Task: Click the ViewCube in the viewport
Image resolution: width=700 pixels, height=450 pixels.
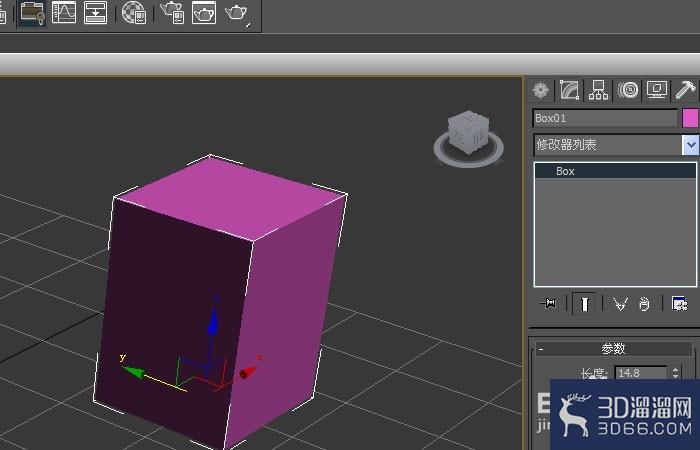Action: point(468,131)
